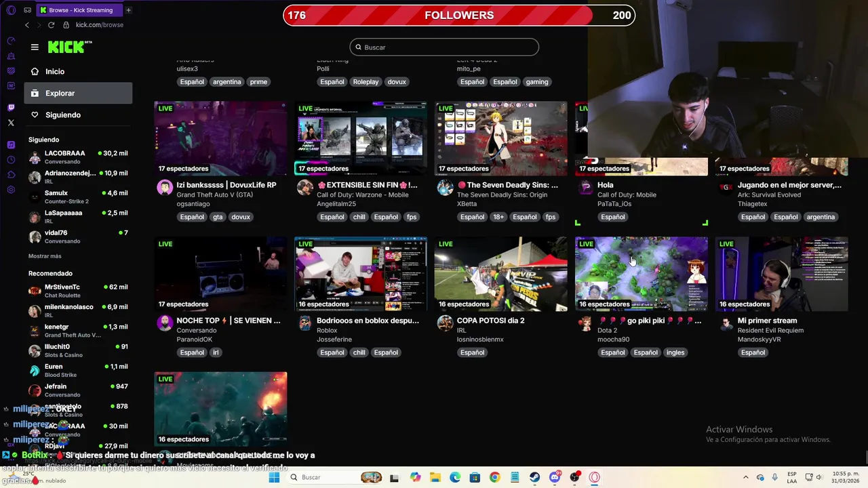This screenshot has height=488, width=868.
Task: Open new browser tab with plus button
Action: (128, 10)
